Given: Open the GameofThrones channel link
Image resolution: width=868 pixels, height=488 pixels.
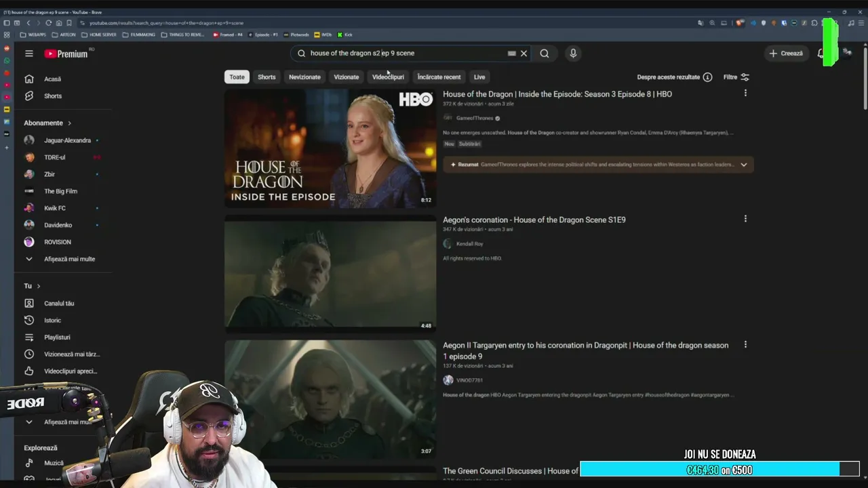Looking at the screenshot, I should coord(475,119).
